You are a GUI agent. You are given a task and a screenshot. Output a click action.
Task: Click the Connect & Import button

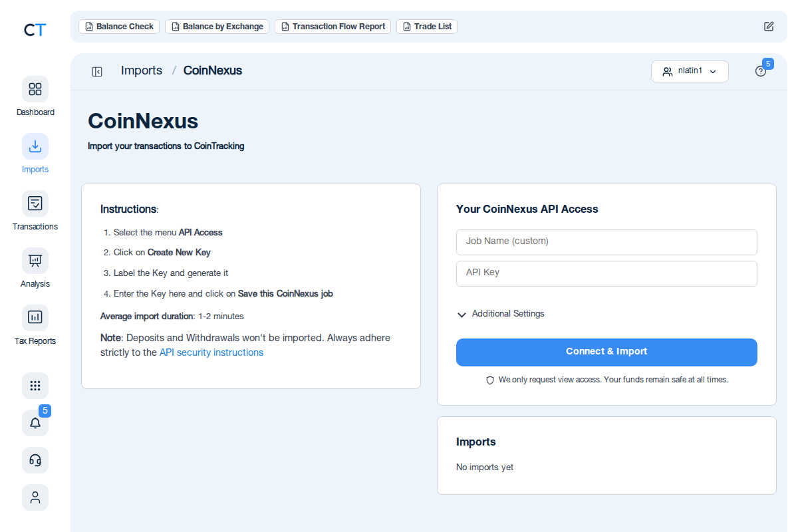pos(606,352)
